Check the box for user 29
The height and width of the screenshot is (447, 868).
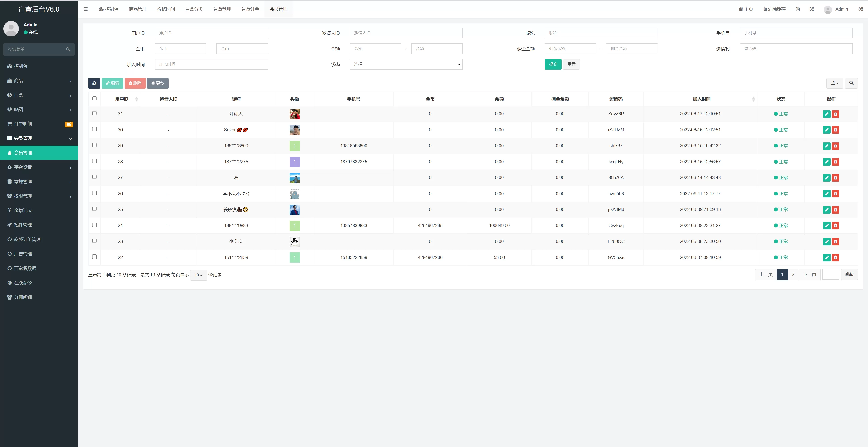point(94,145)
